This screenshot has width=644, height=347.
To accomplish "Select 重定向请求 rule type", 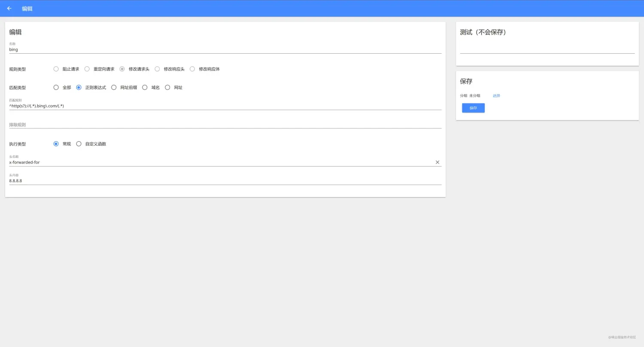I will point(87,69).
